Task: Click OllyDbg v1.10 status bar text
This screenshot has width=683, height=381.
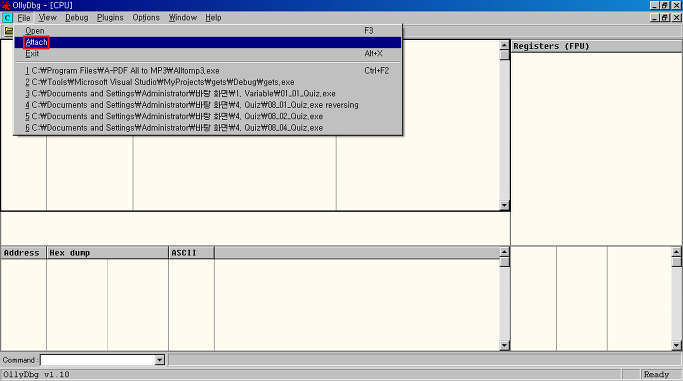Action: 37,374
